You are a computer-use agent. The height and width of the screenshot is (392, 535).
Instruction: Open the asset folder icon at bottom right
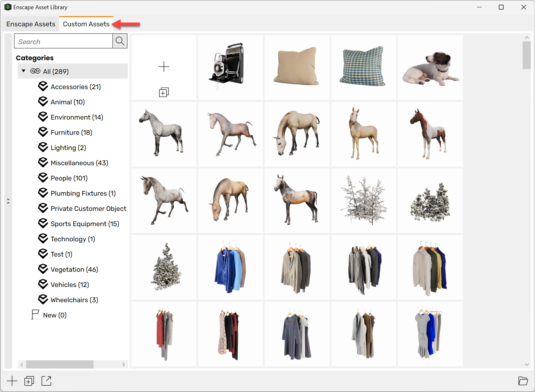(523, 381)
